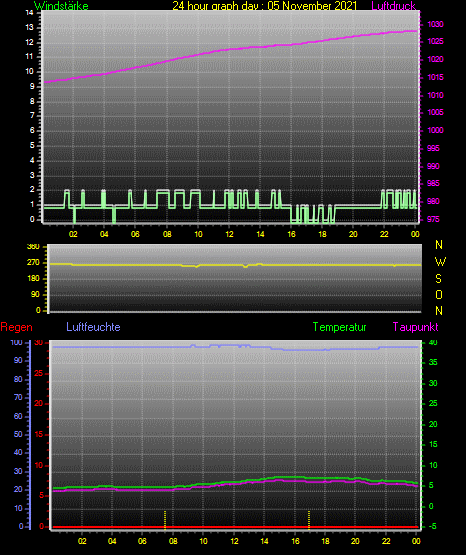466x555 pixels.
Task: Click the 40 temperature axis value
Action: point(433,342)
